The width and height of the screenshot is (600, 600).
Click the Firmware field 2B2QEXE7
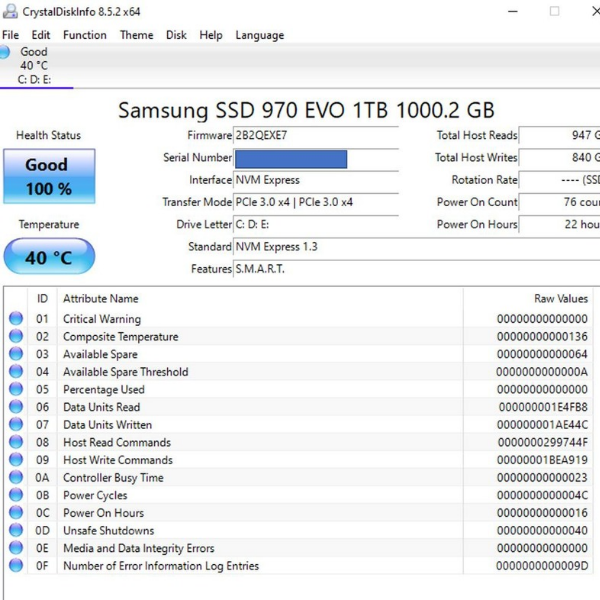[316, 135]
